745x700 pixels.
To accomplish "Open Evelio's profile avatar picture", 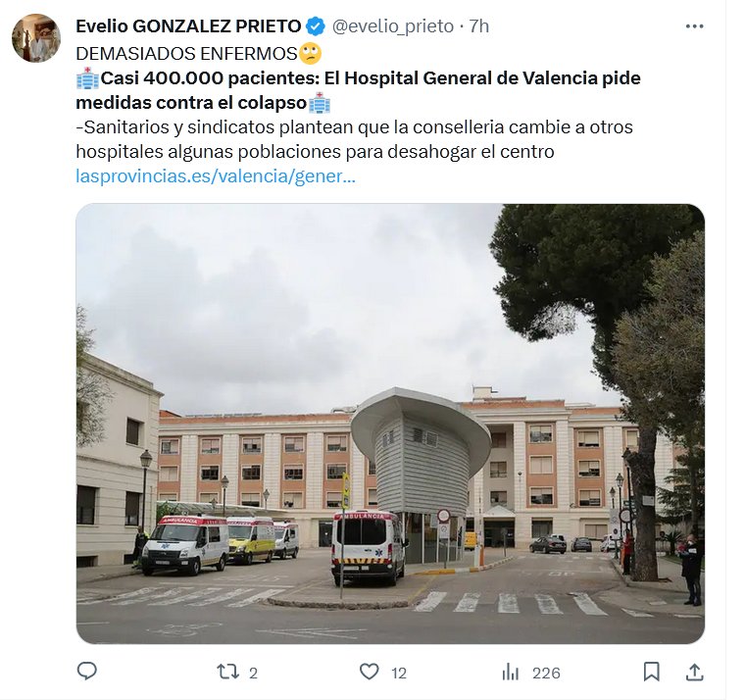I will (x=36, y=38).
